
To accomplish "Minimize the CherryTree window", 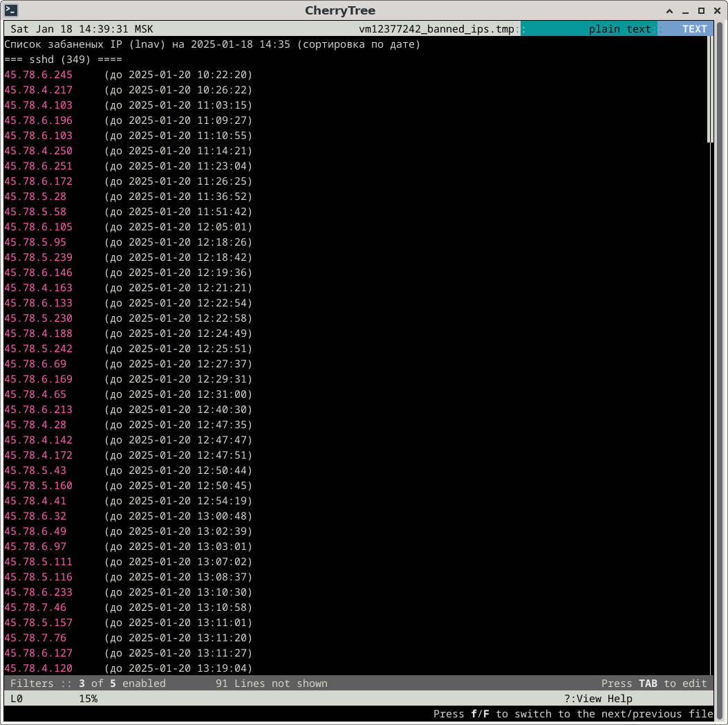I will tap(685, 11).
